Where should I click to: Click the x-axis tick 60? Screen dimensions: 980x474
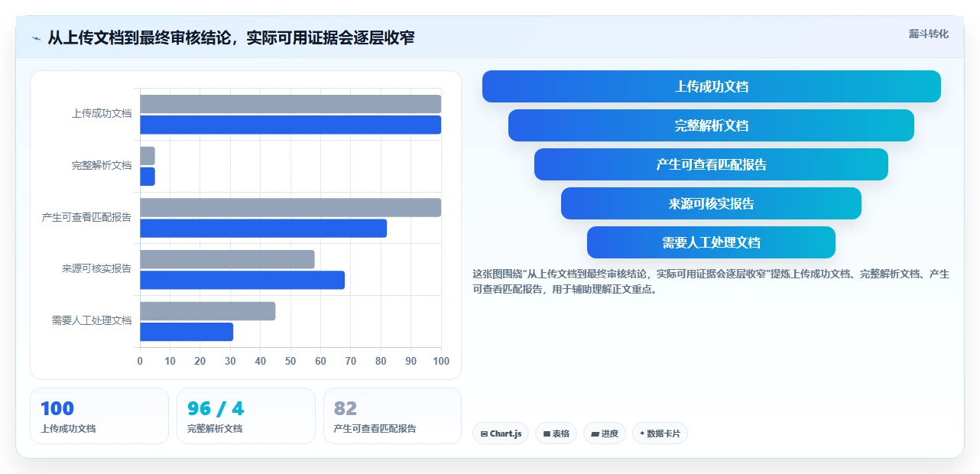320,361
